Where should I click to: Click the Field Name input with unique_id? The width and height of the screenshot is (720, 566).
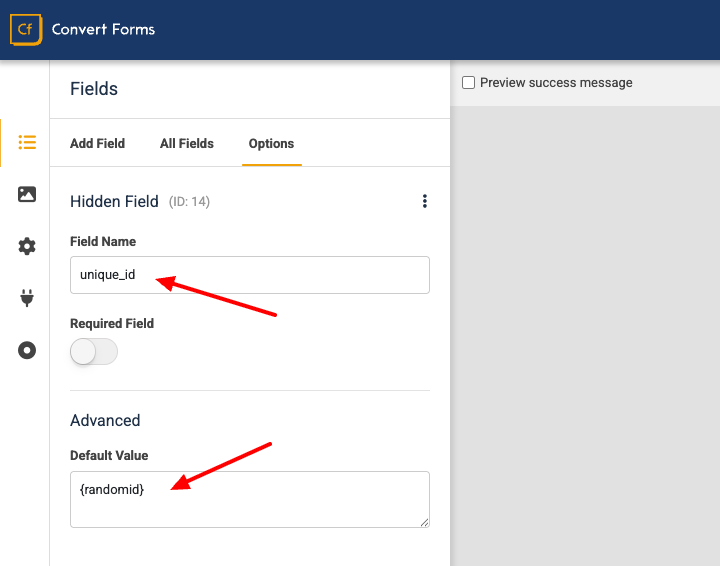tap(250, 275)
